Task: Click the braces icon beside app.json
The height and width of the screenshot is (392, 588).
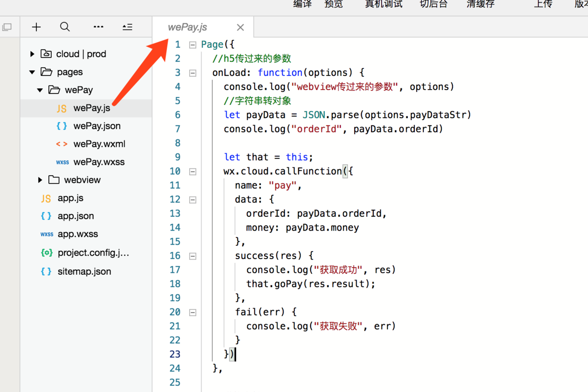Action: point(46,216)
